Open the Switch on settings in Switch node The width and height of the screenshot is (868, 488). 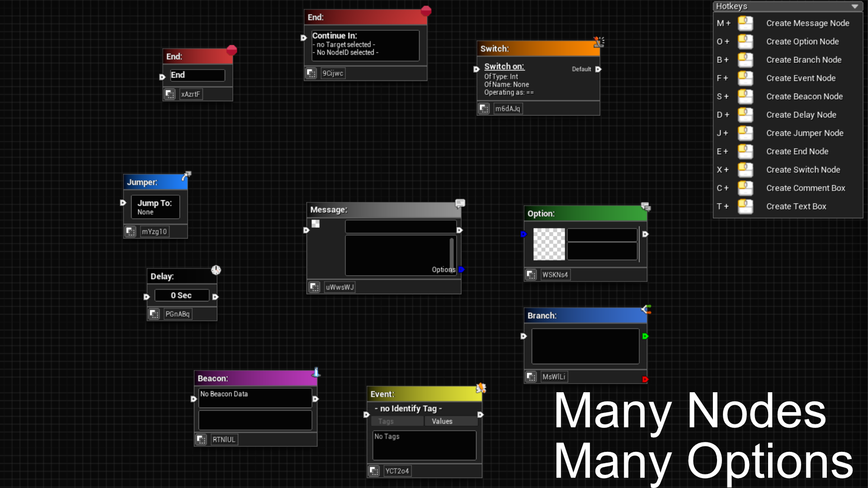tap(504, 66)
